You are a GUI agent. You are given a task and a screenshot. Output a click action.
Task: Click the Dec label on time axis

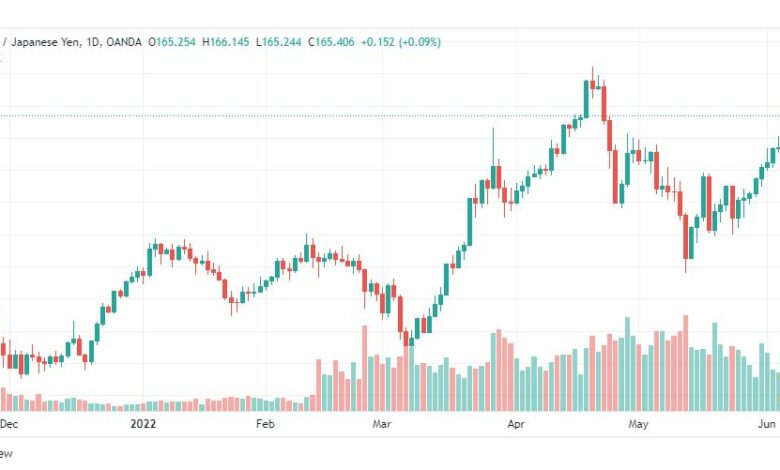coord(9,424)
